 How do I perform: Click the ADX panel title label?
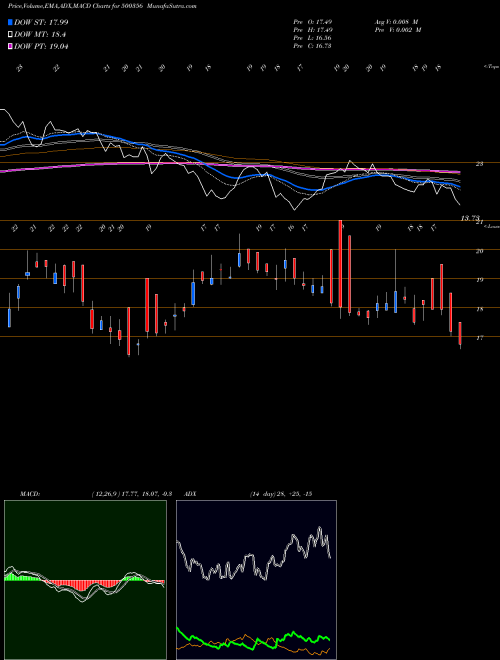[191, 494]
